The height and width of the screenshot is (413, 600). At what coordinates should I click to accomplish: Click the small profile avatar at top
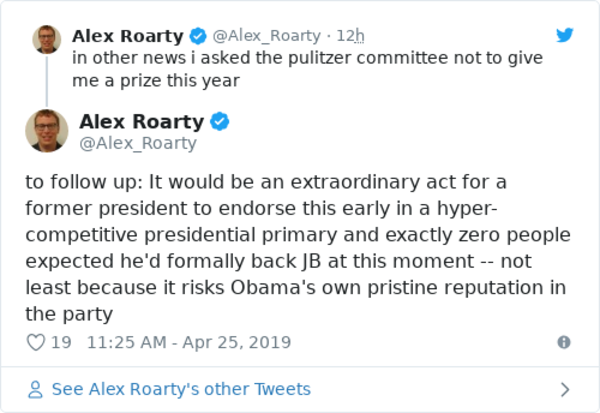[46, 39]
